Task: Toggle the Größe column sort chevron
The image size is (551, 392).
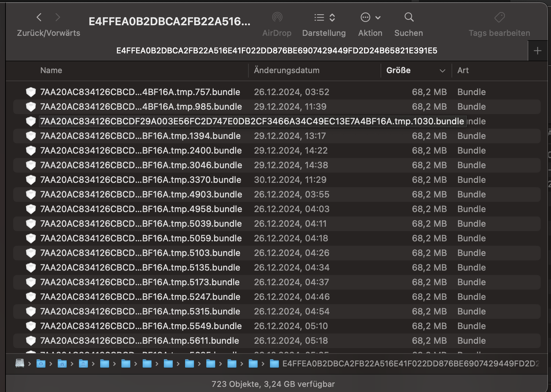Action: 442,70
